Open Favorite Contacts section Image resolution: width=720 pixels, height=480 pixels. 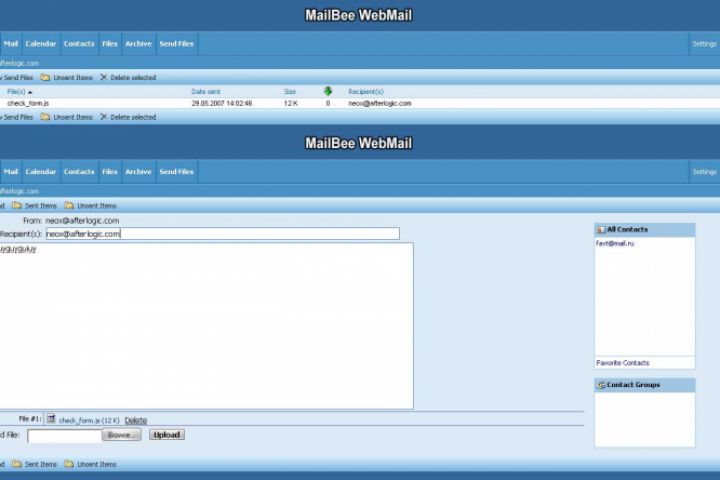click(x=623, y=363)
